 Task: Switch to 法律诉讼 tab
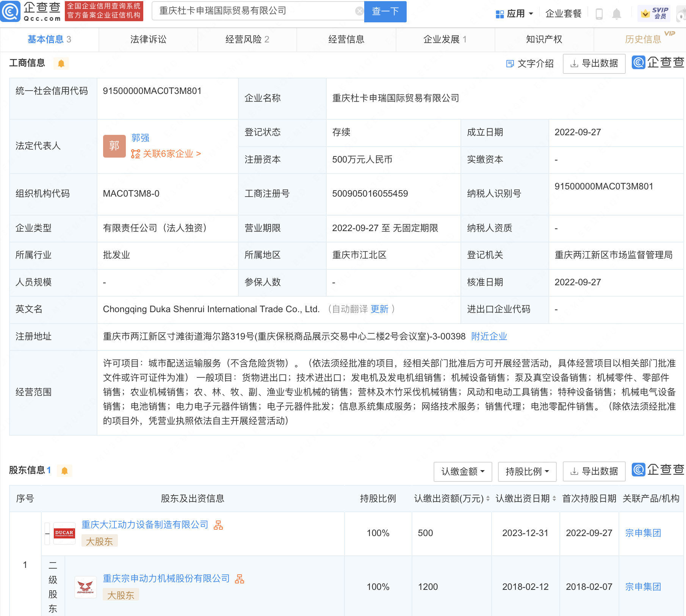pos(148,39)
